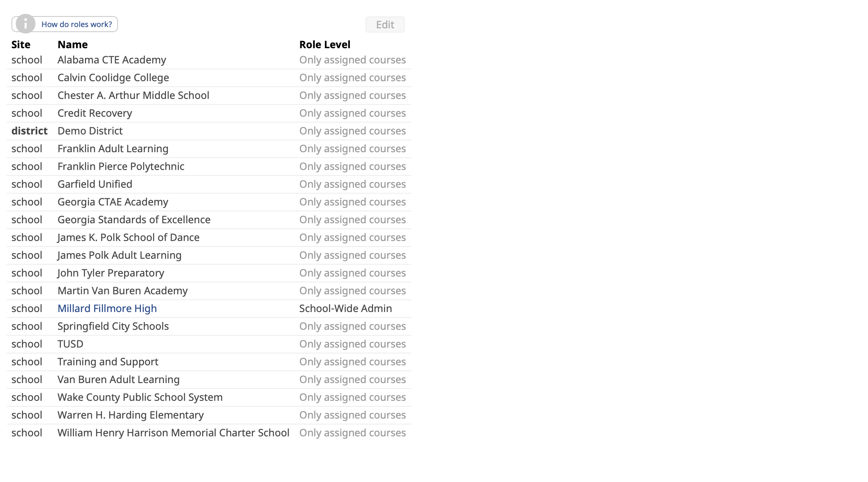Select the Springfield City Schools entry
The image size is (868, 482).
(x=113, y=326)
